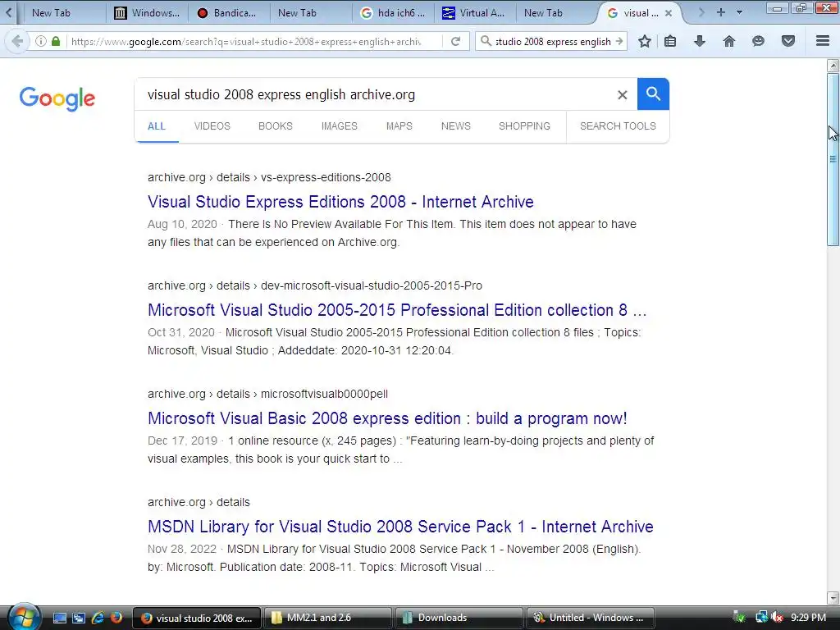Save page to Pocket icon
Viewport: 840px width, 630px height.
[x=788, y=41]
